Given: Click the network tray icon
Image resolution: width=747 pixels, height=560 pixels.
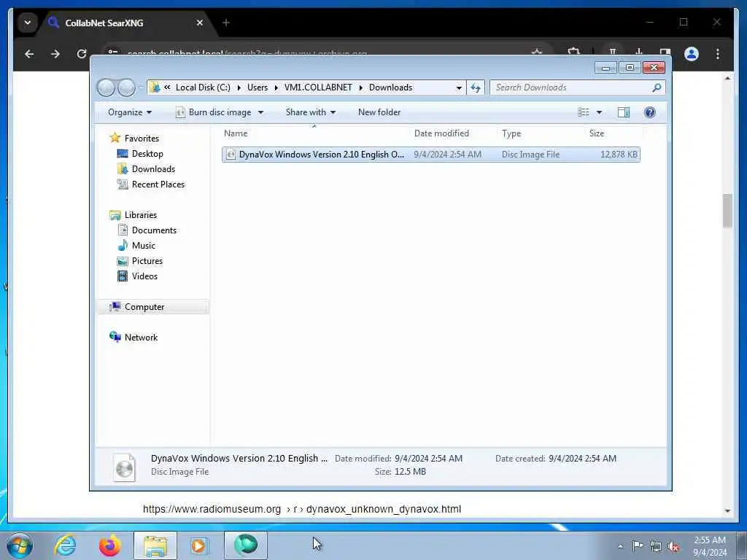Looking at the screenshot, I should click(x=656, y=547).
